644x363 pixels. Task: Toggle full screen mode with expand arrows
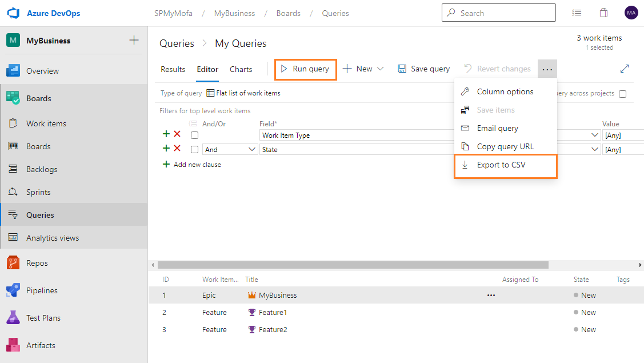[x=625, y=69]
